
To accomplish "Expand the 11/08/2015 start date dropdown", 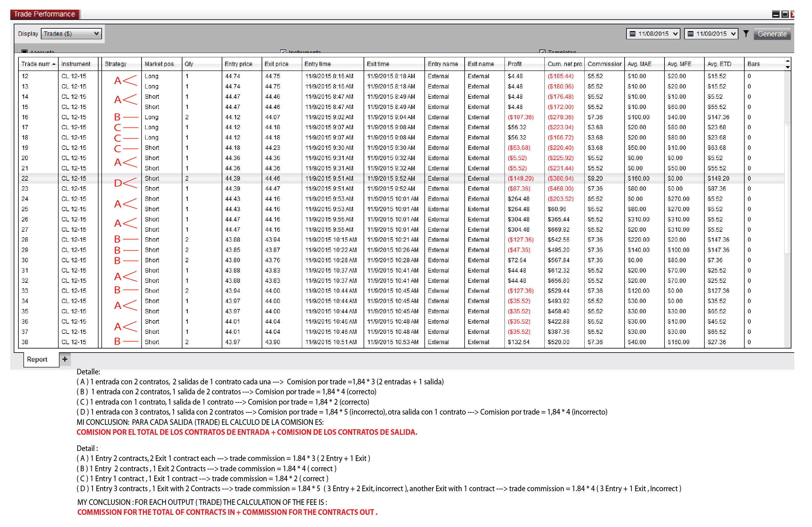I will pyautogui.click(x=675, y=34).
